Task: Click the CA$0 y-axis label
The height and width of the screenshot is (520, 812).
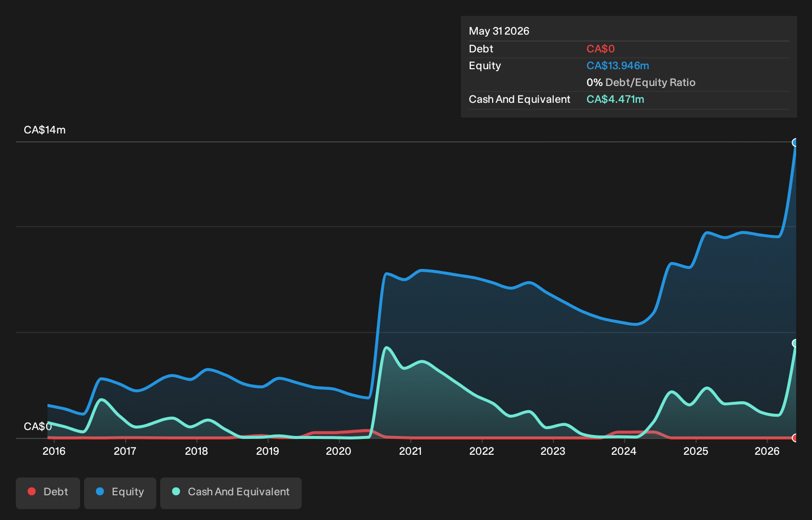Action: [38, 427]
